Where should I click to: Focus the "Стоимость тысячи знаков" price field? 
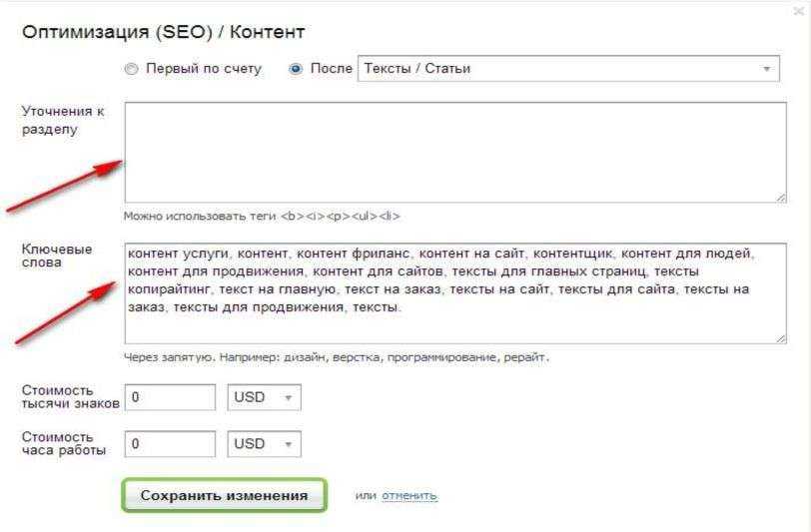(x=170, y=397)
